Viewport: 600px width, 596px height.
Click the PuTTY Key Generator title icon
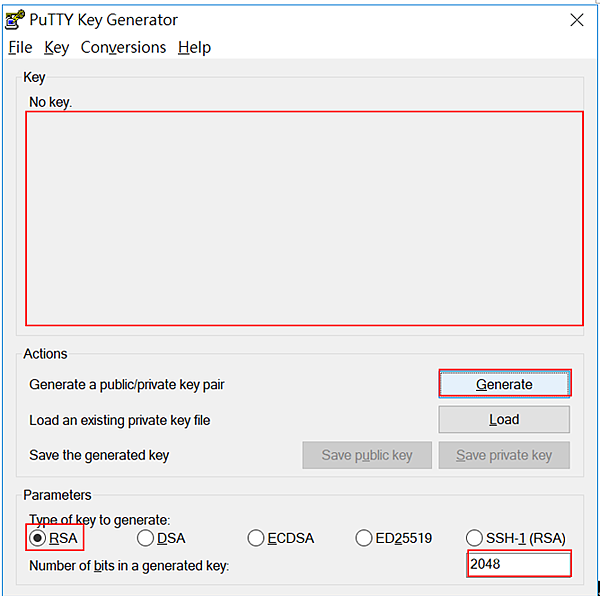15,20
